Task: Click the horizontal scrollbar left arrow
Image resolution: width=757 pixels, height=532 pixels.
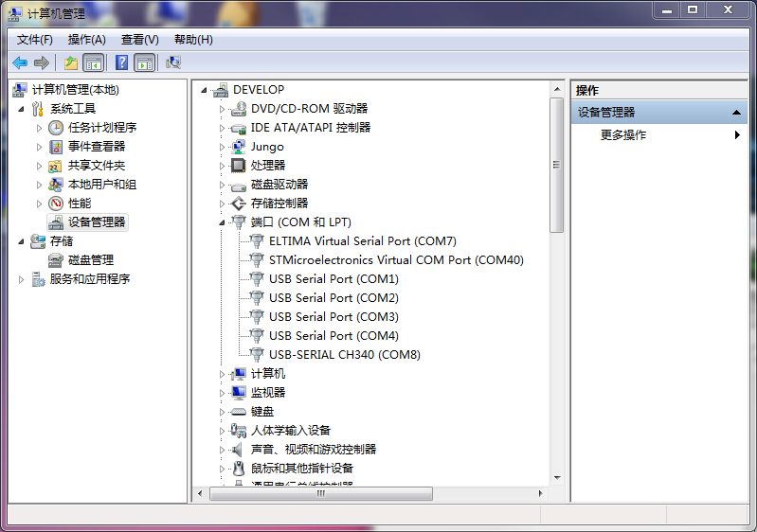Action: tap(200, 493)
